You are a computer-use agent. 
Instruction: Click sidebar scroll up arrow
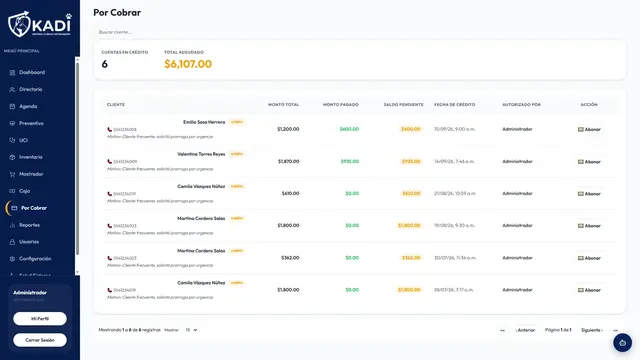pyautogui.click(x=77, y=60)
